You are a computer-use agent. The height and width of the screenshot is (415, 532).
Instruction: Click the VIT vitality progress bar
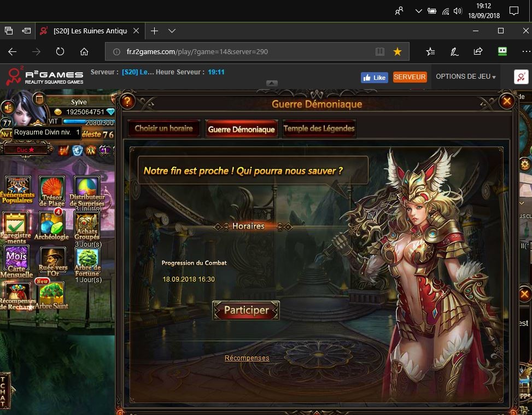click(88, 122)
